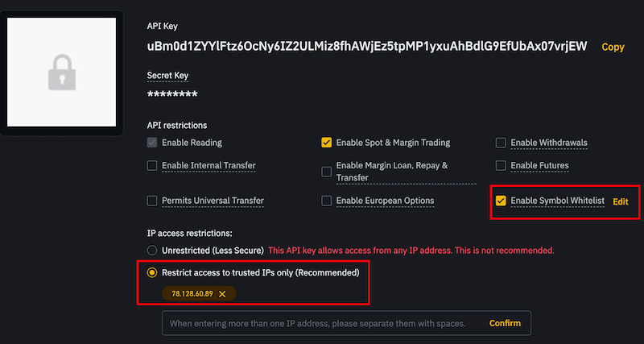Click the 78.128.60.89 IP tag
The width and height of the screenshot is (644, 344).
(191, 294)
